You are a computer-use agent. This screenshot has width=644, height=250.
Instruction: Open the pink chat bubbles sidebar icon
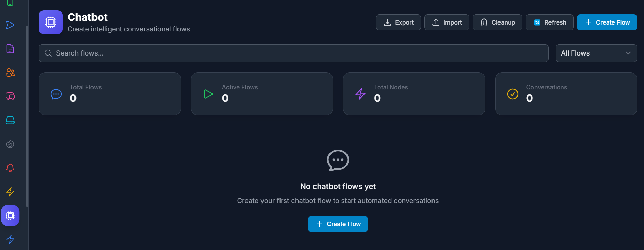coord(10,96)
